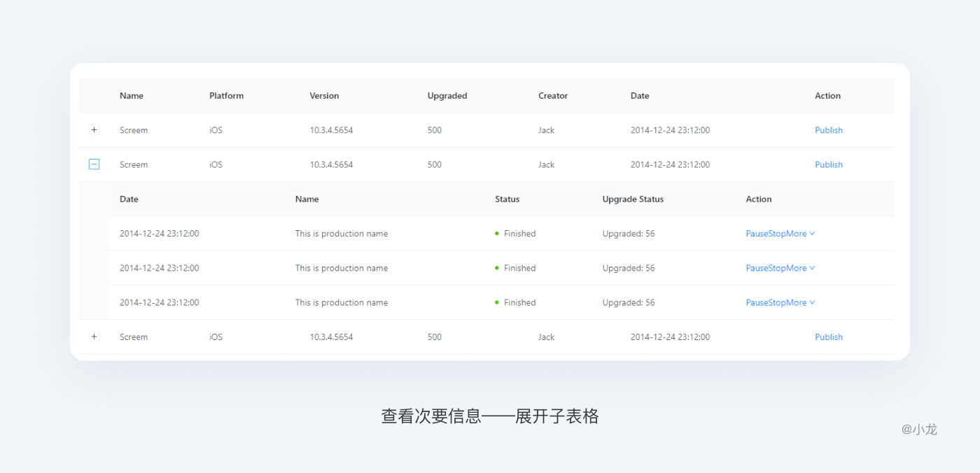980x473 pixels.
Task: Select the Upgrade Status header in sub-table
Action: coord(633,199)
